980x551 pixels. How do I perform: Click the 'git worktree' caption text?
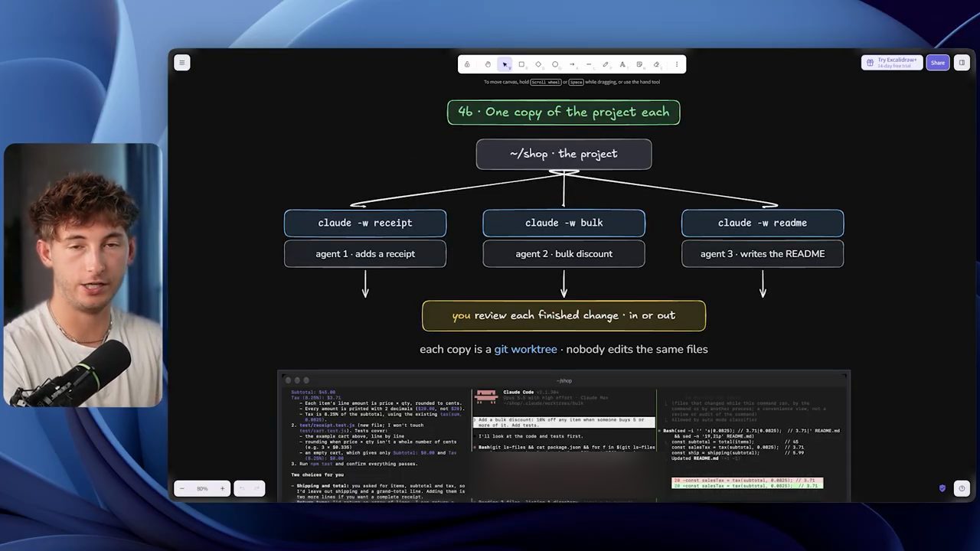pos(525,350)
